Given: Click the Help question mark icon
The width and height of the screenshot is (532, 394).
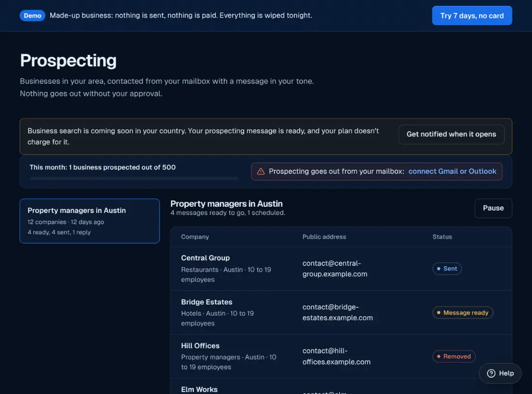Looking at the screenshot, I should coord(491,373).
